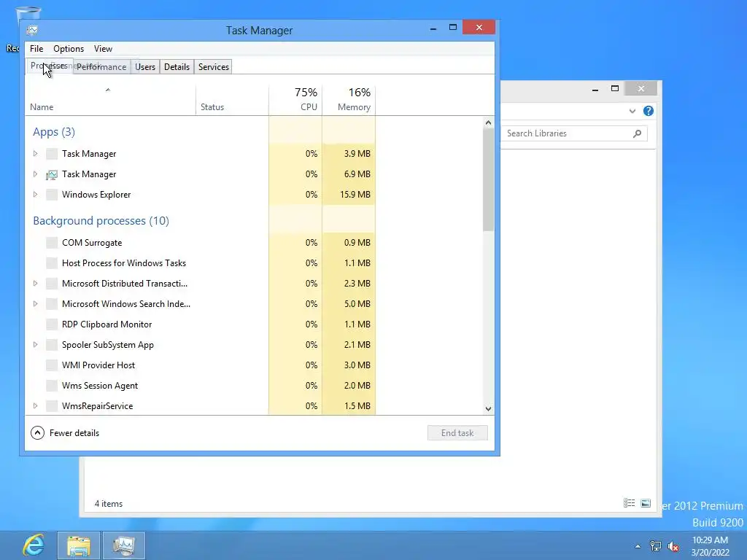This screenshot has height=560, width=747.
Task: Select the Wms Session Agent row
Action: point(200,386)
